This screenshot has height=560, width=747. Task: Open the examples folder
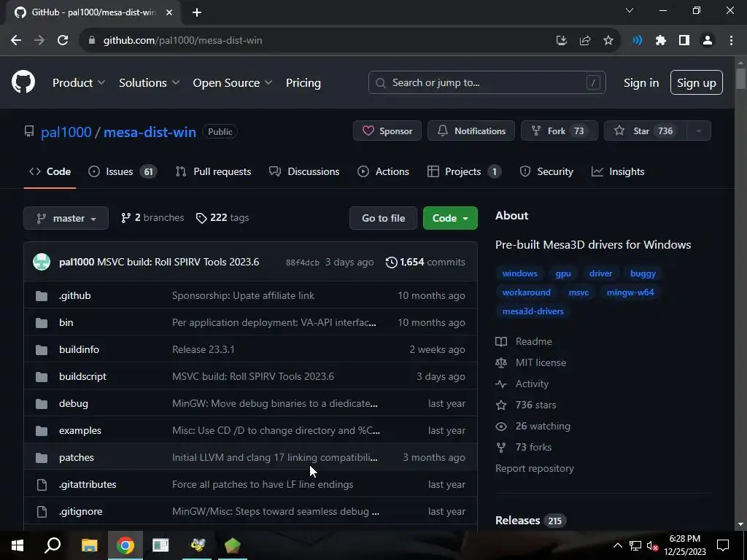tap(80, 430)
